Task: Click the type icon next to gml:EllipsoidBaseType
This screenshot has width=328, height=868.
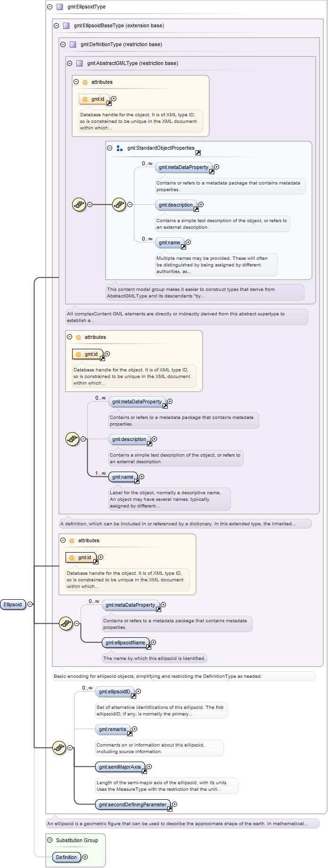Action: (66, 25)
